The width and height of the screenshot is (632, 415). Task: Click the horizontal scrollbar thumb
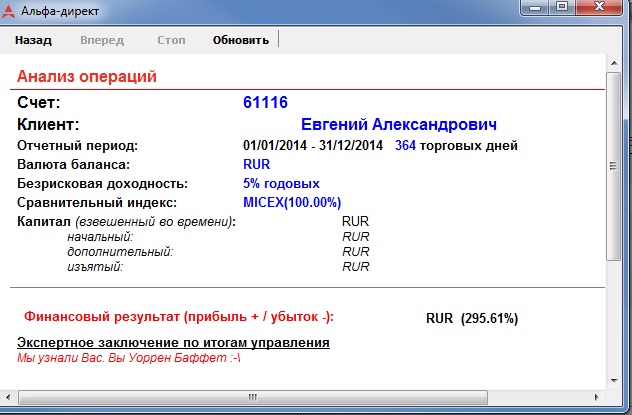coord(253,397)
